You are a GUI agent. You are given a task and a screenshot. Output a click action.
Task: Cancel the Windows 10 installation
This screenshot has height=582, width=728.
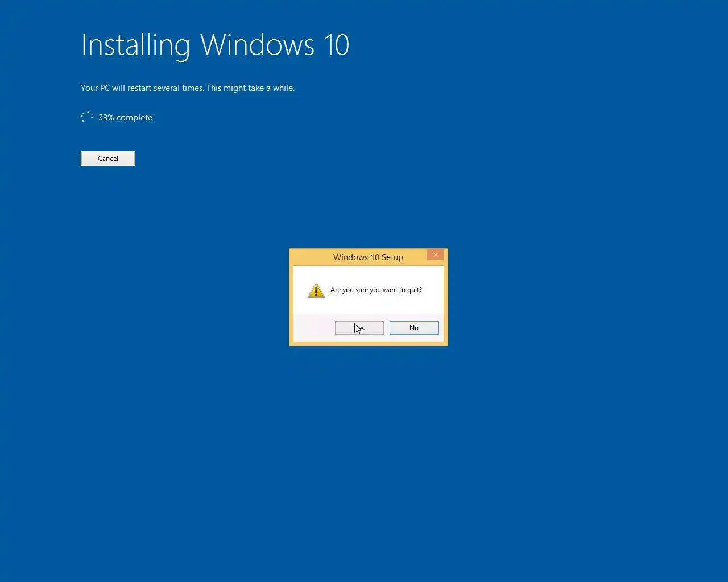[108, 159]
